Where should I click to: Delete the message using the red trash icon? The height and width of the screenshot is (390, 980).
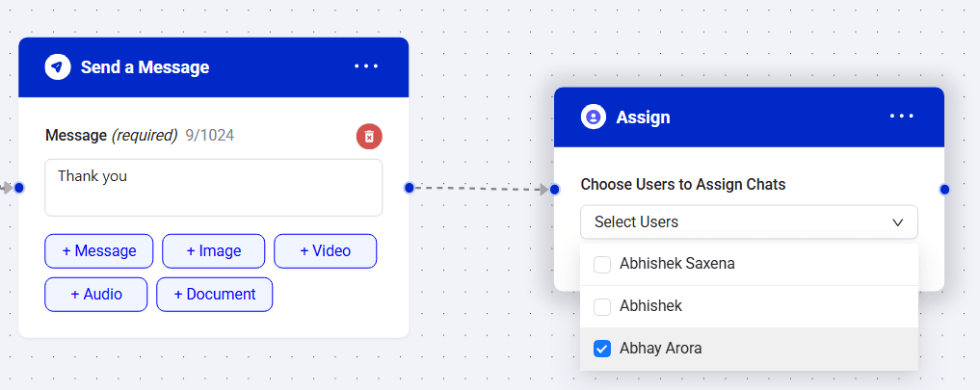pyautogui.click(x=369, y=136)
